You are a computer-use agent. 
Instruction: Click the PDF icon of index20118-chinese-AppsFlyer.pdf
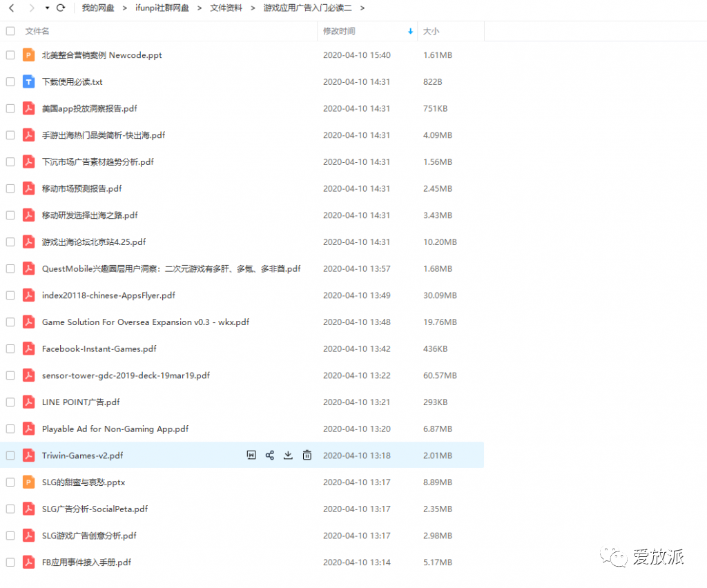point(28,295)
